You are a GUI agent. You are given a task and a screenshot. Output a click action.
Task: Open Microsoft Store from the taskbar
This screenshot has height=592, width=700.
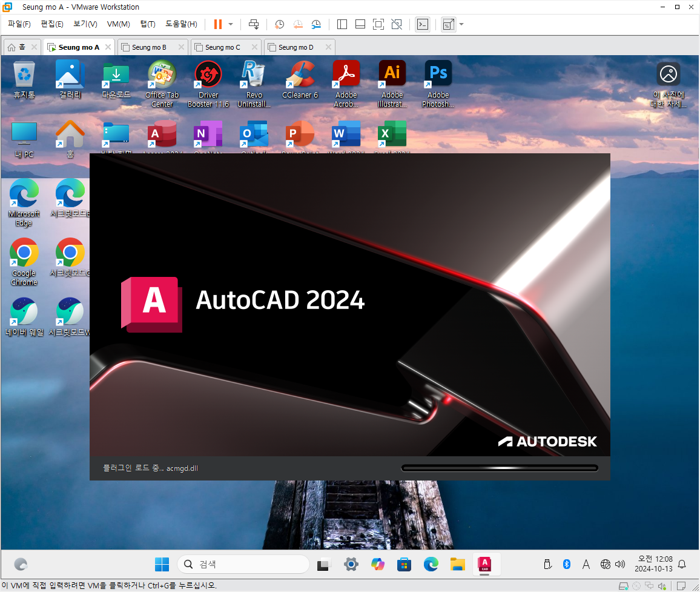(404, 564)
